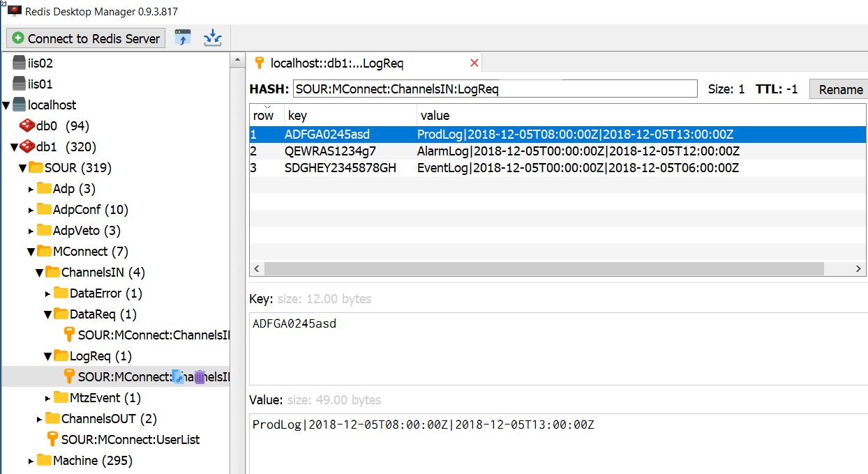The width and height of the screenshot is (868, 474).
Task: Click the Adp folder icon
Action: 44,188
